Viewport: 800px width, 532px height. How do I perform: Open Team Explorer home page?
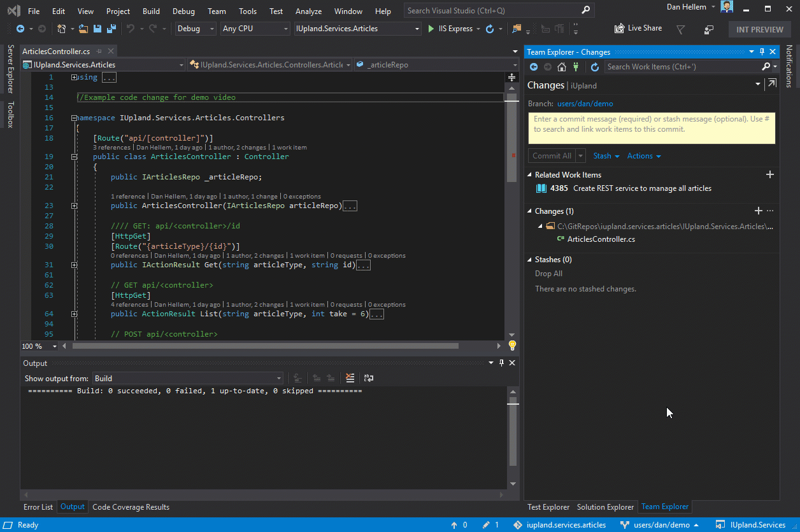tap(561, 66)
